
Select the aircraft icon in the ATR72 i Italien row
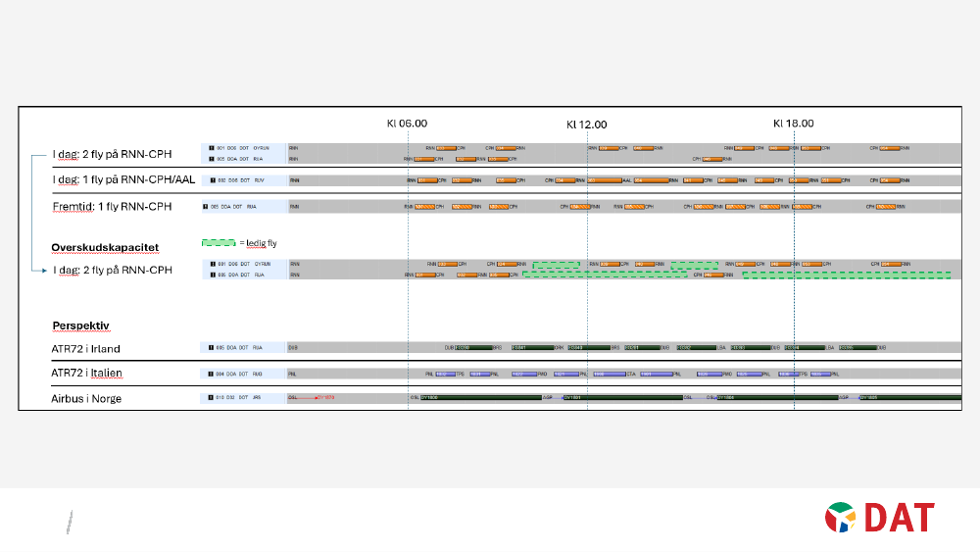point(206,374)
